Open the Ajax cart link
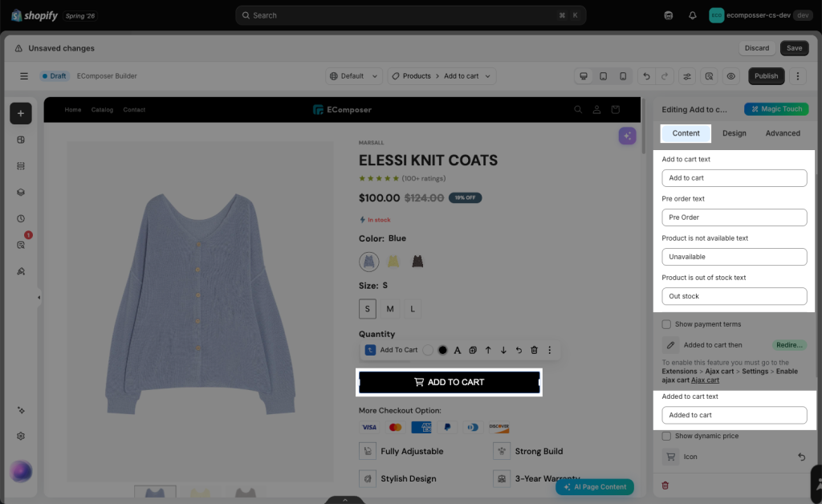The image size is (822, 504). pyautogui.click(x=705, y=380)
